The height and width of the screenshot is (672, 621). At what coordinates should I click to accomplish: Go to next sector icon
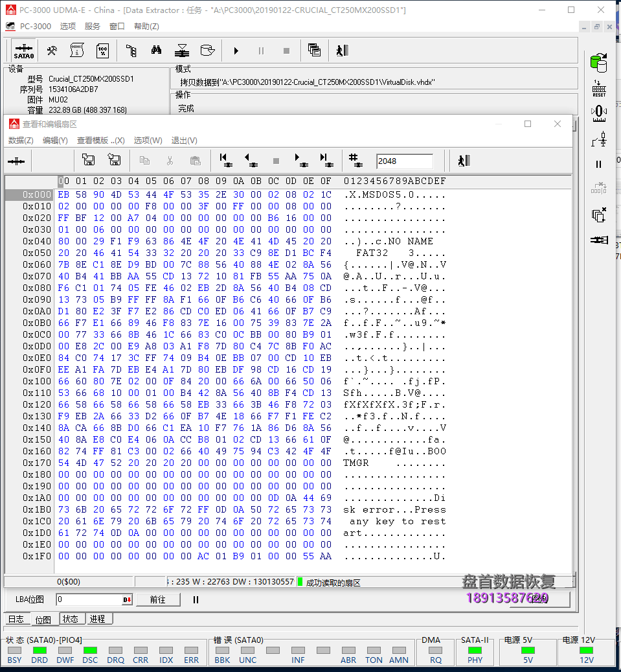pyautogui.click(x=301, y=160)
